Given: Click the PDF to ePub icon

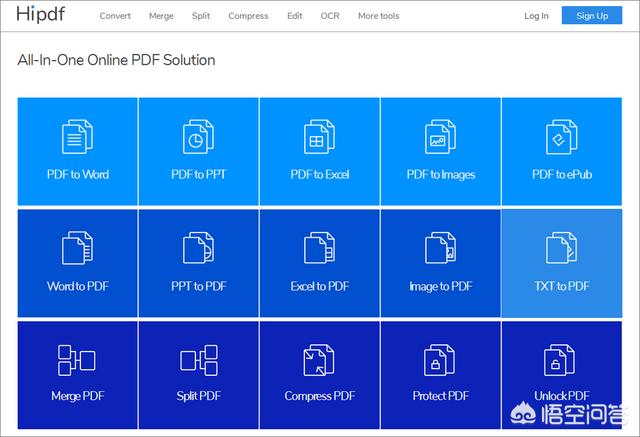Looking at the screenshot, I should tap(561, 137).
